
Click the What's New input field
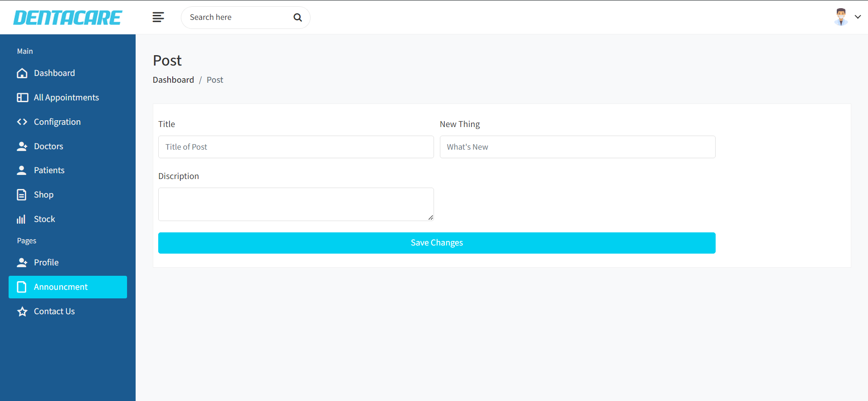click(x=577, y=147)
